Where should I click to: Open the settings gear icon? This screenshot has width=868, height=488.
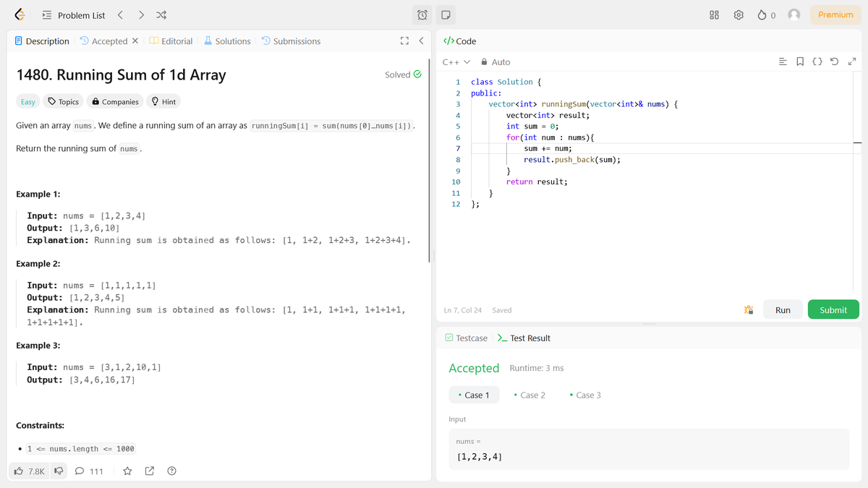point(739,14)
